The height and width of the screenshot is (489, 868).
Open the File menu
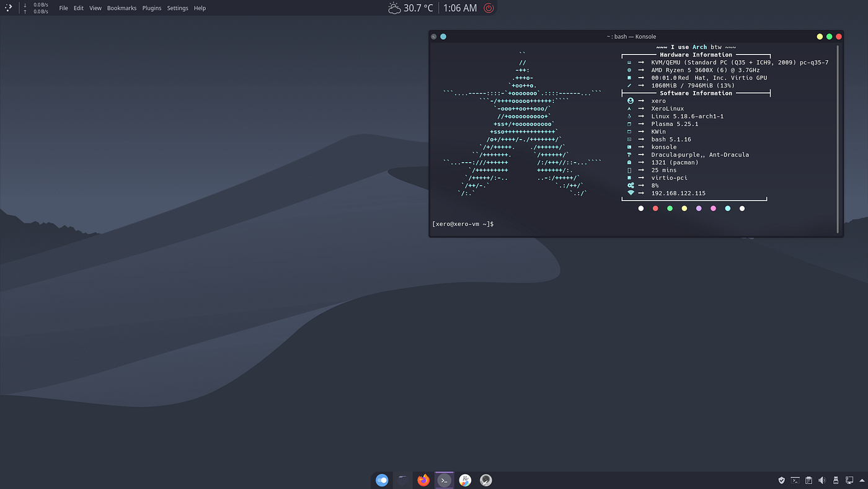coord(63,8)
